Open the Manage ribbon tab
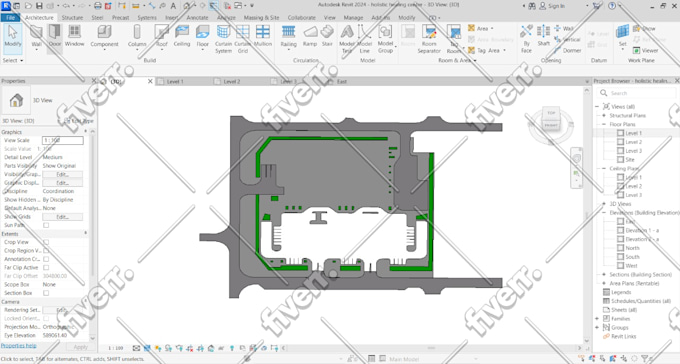680x364 pixels. (x=353, y=17)
